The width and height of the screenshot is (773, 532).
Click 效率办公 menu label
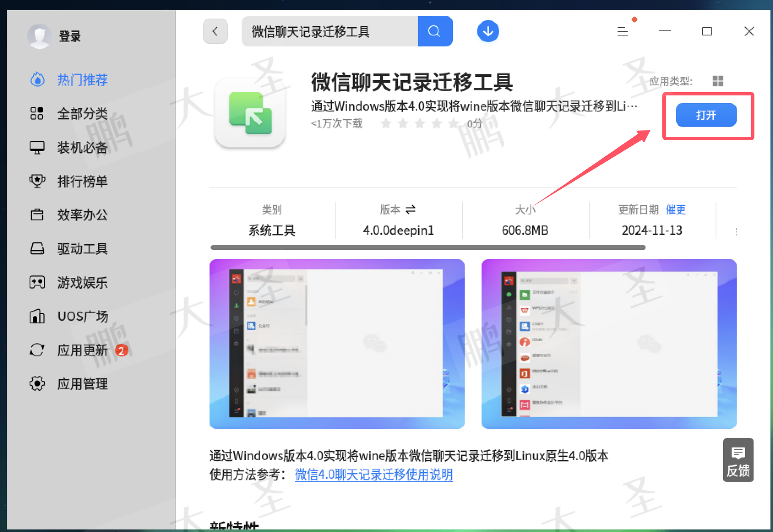pyautogui.click(x=83, y=215)
